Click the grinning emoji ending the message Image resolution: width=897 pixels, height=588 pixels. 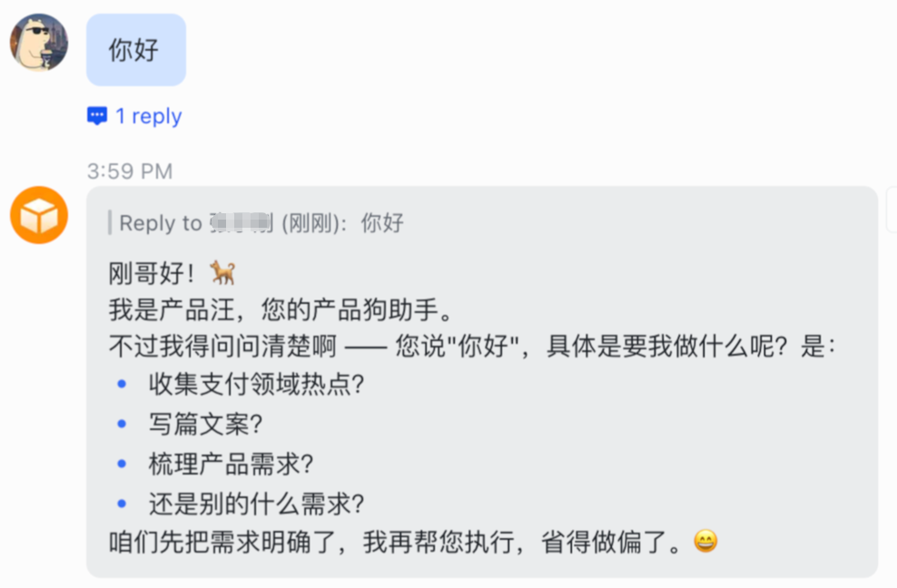705,543
